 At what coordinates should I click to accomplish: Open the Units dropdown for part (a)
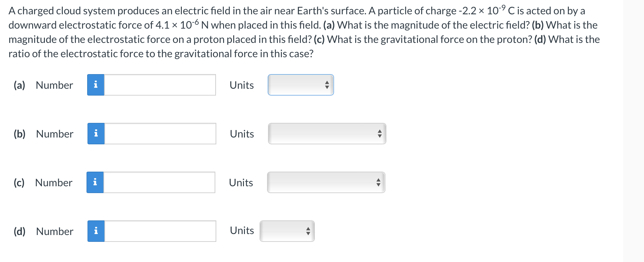(300, 85)
